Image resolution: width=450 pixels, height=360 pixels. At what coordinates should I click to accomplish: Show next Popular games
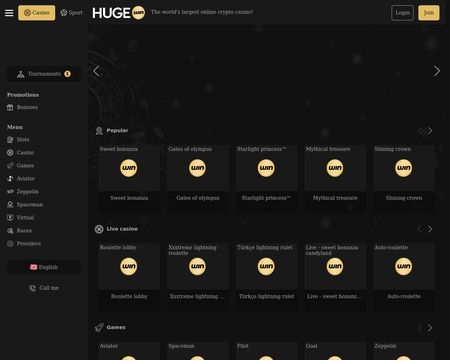click(x=430, y=131)
